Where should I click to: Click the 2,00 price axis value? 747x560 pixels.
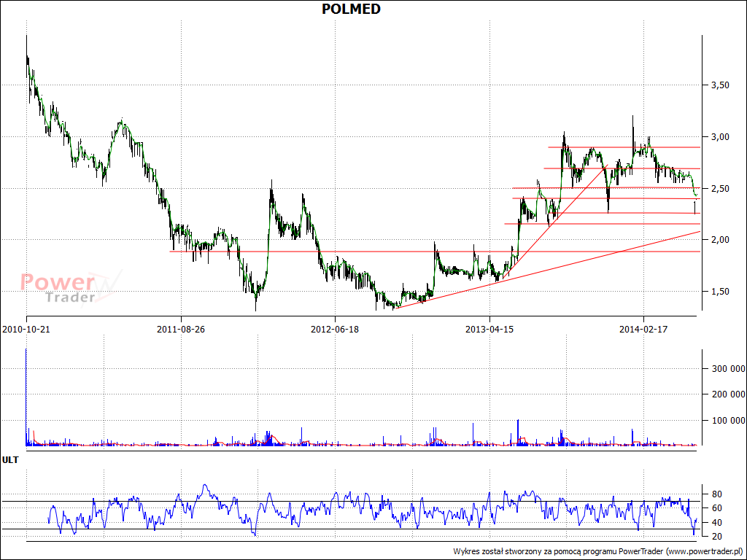pos(720,239)
